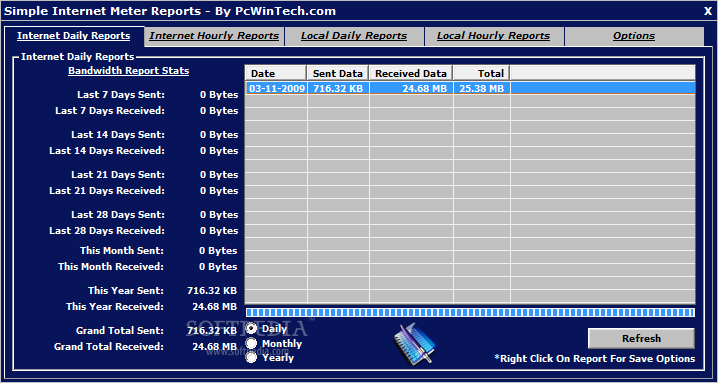Click the 716.32 KB sent cell in table

(338, 88)
